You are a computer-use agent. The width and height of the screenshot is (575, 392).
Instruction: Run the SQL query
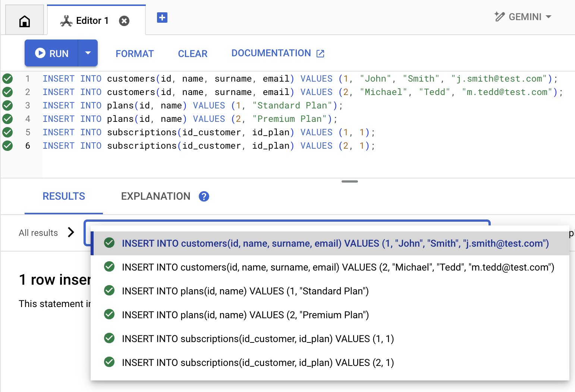tap(52, 53)
